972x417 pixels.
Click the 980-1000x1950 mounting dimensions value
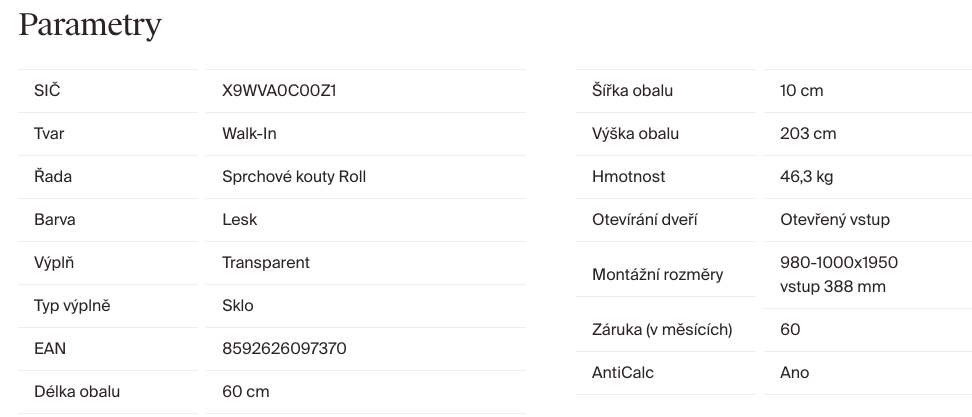click(x=838, y=263)
